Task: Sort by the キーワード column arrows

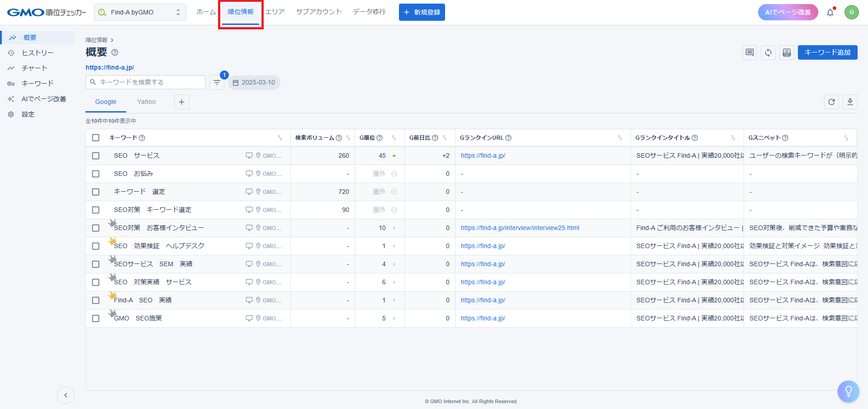Action: 280,138
